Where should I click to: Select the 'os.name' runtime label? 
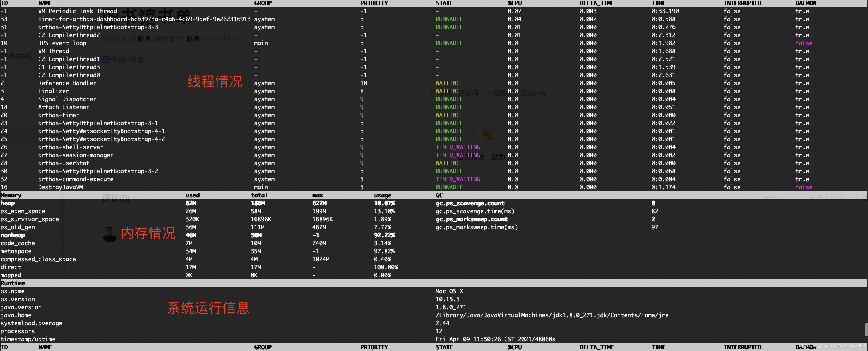tap(13, 291)
